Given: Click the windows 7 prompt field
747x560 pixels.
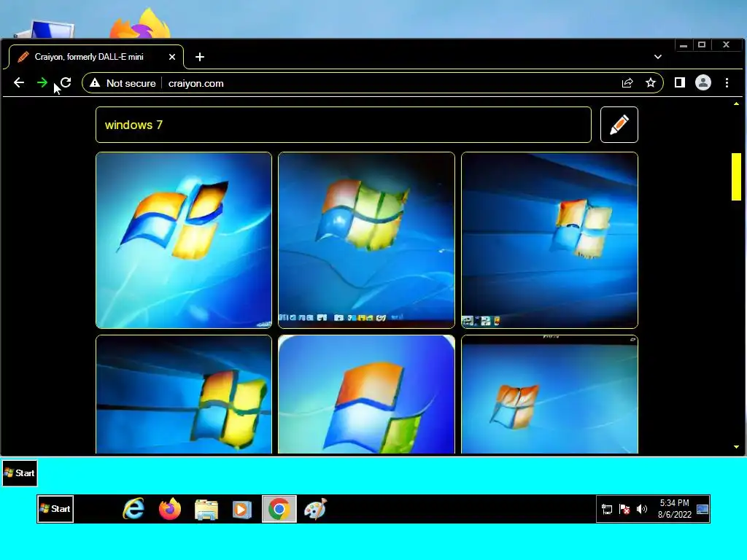Looking at the screenshot, I should coord(344,125).
